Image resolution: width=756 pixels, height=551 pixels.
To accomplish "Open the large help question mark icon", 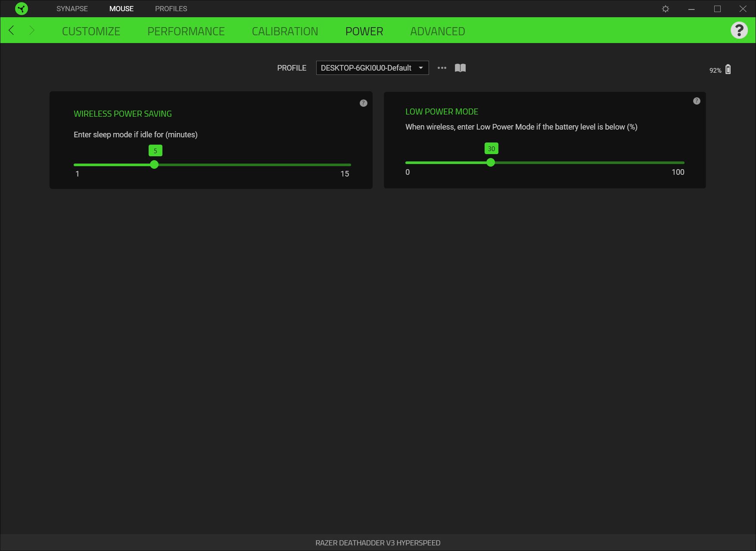I will (739, 30).
